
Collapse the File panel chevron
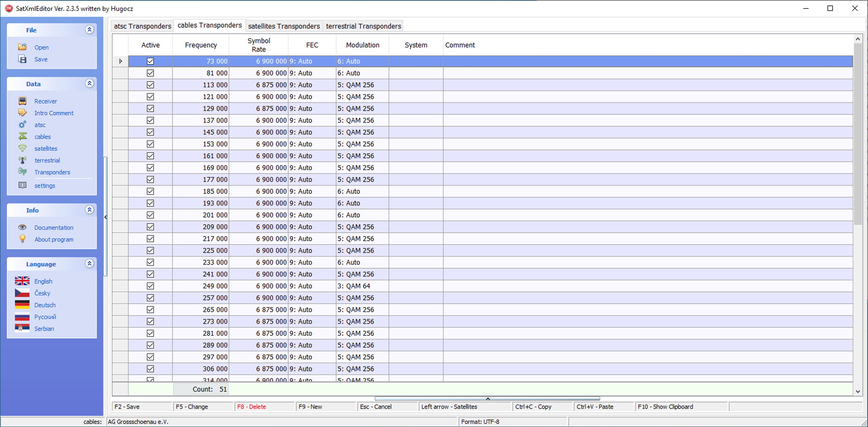coord(89,30)
